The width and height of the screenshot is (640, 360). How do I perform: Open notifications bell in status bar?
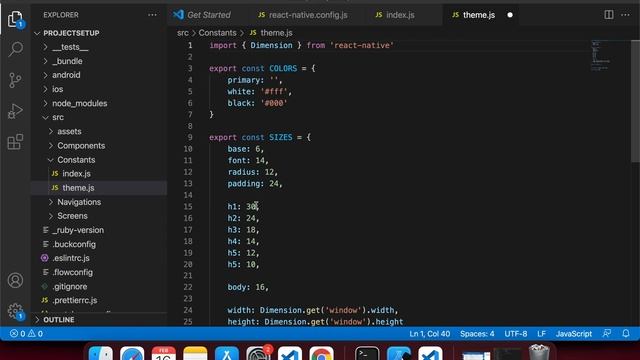626,333
